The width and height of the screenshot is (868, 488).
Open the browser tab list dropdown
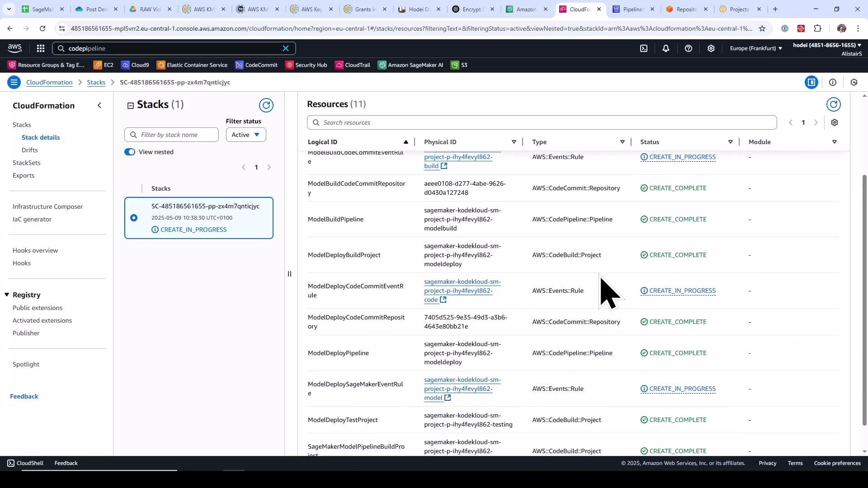9,9
